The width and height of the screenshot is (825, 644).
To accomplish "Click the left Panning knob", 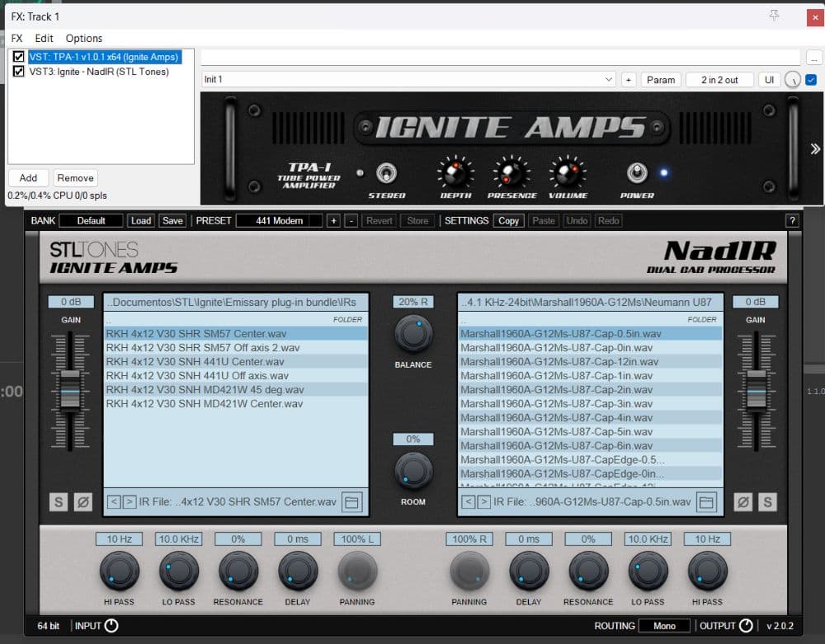I will 357,571.
